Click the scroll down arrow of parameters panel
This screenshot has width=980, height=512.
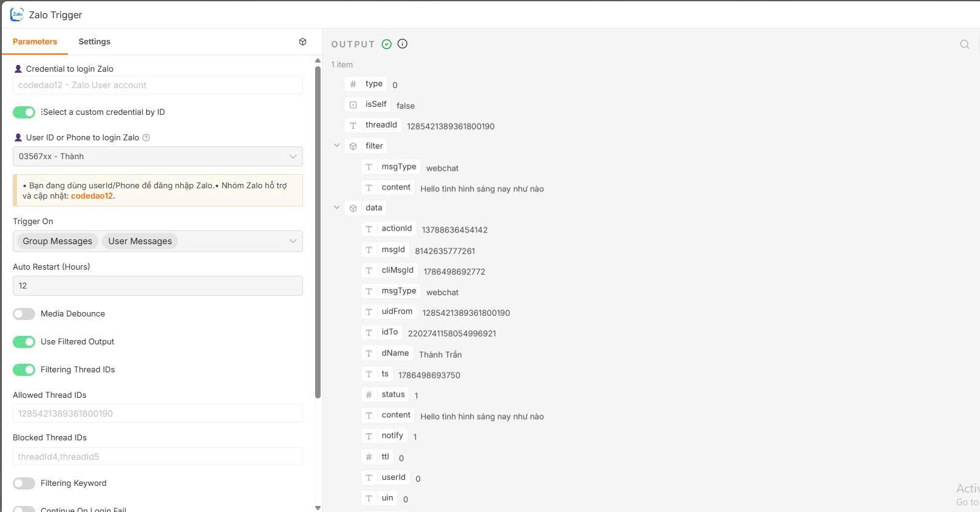318,508
